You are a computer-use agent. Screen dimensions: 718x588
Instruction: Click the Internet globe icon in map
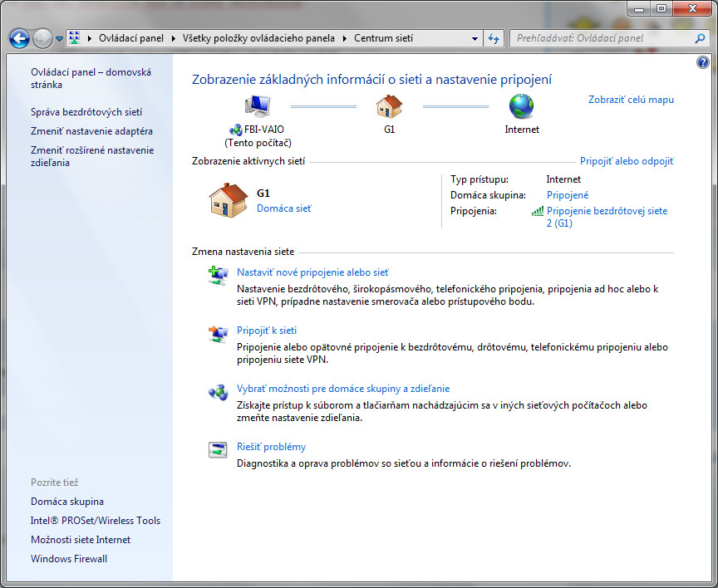pyautogui.click(x=522, y=106)
